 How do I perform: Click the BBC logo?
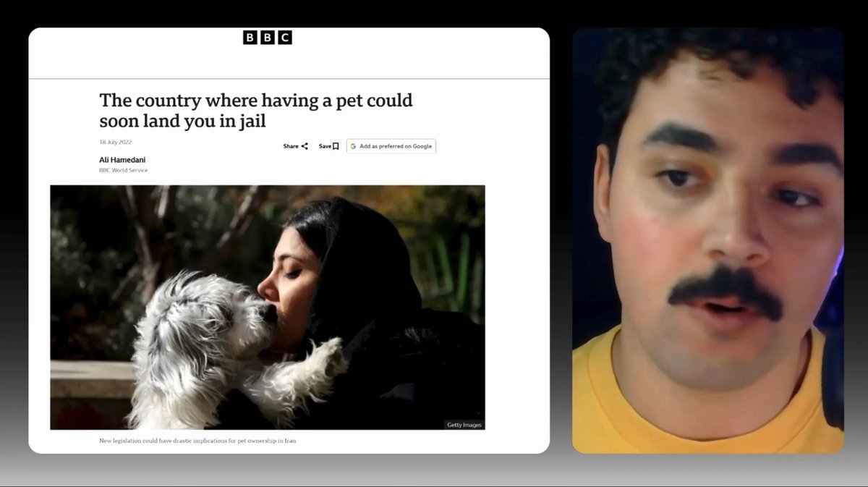pyautogui.click(x=268, y=38)
